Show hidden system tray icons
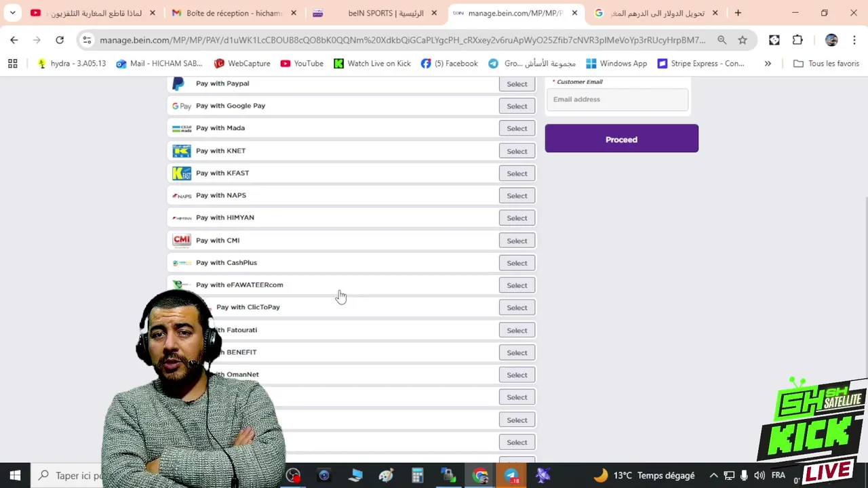The height and width of the screenshot is (488, 868). click(x=713, y=475)
